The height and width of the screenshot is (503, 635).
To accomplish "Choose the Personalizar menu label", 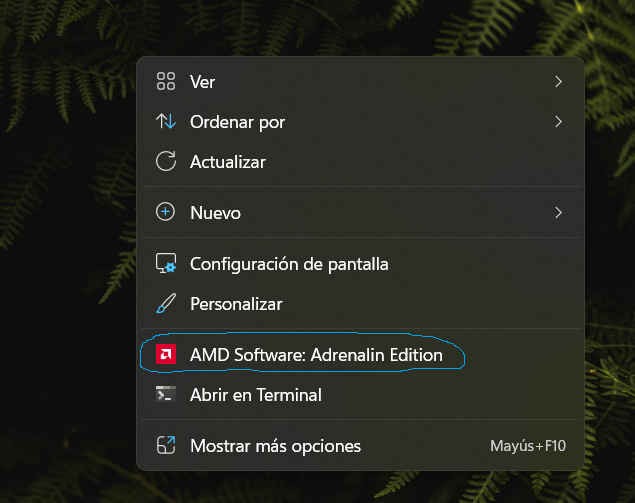I will click(236, 304).
